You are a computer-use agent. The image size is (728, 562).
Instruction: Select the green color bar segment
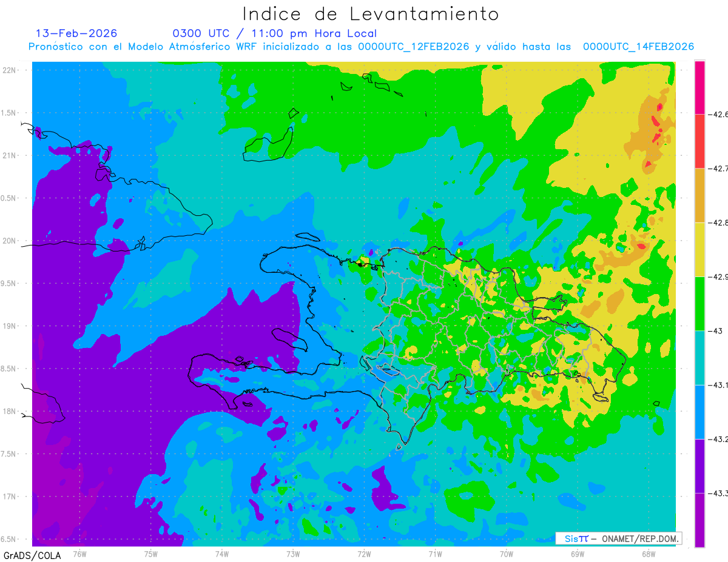pos(699,303)
